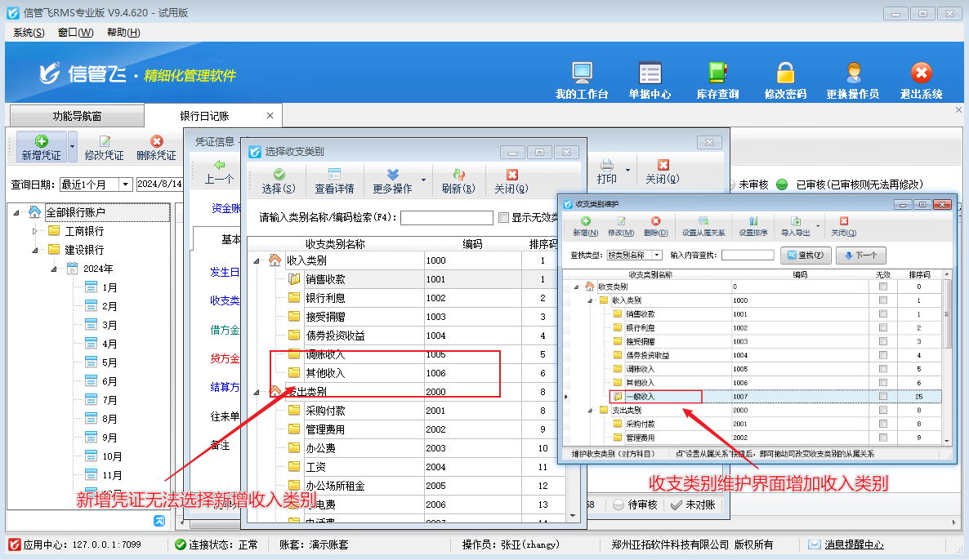
Task: Tick 无效 checkbox for 一般收入 row
Action: coord(882,396)
